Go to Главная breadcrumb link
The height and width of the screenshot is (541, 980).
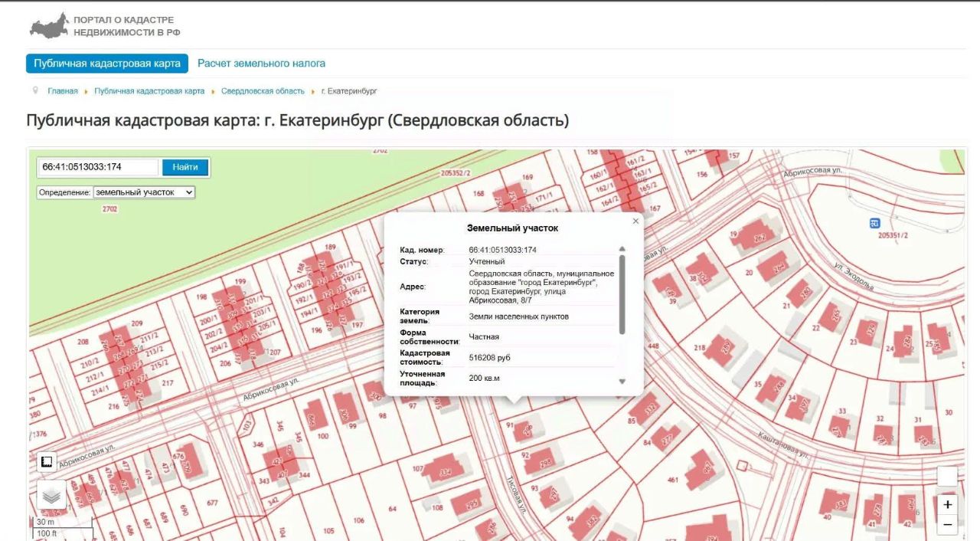(x=63, y=91)
